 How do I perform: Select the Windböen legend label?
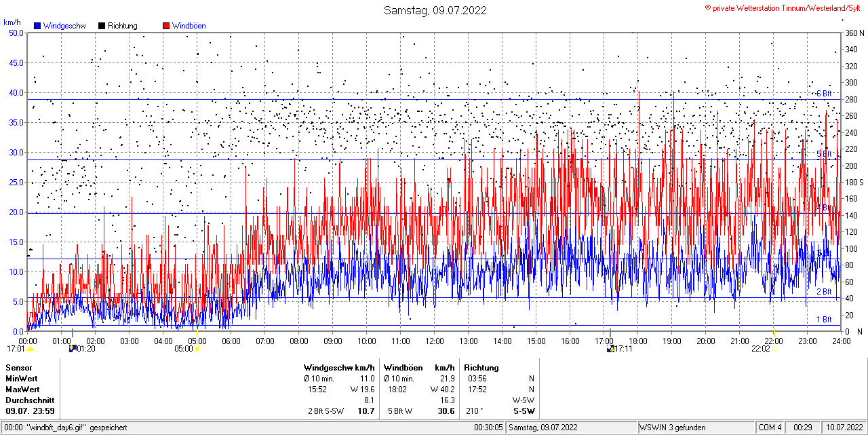[x=189, y=26]
